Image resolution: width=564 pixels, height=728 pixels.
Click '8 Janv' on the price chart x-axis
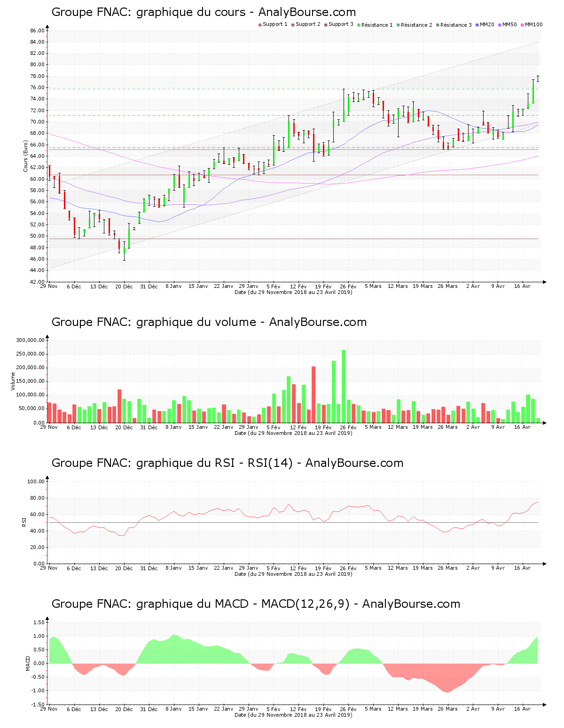coord(173,287)
